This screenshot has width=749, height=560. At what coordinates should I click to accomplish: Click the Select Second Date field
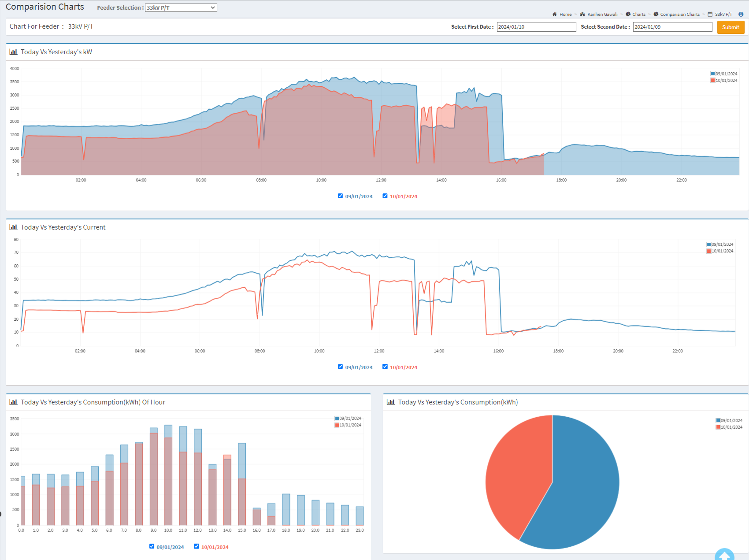(672, 27)
